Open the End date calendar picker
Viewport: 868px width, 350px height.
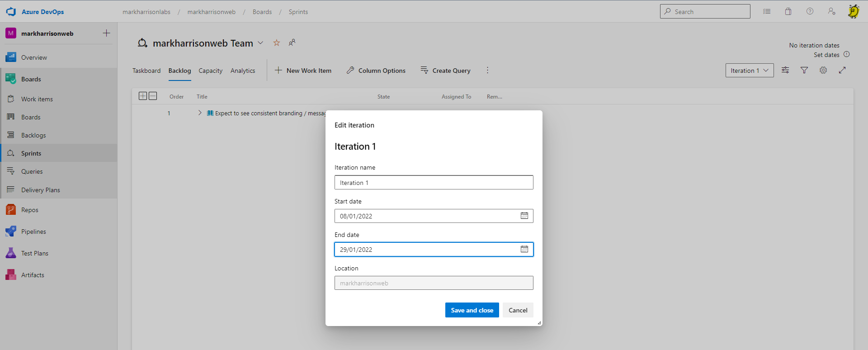coord(524,249)
